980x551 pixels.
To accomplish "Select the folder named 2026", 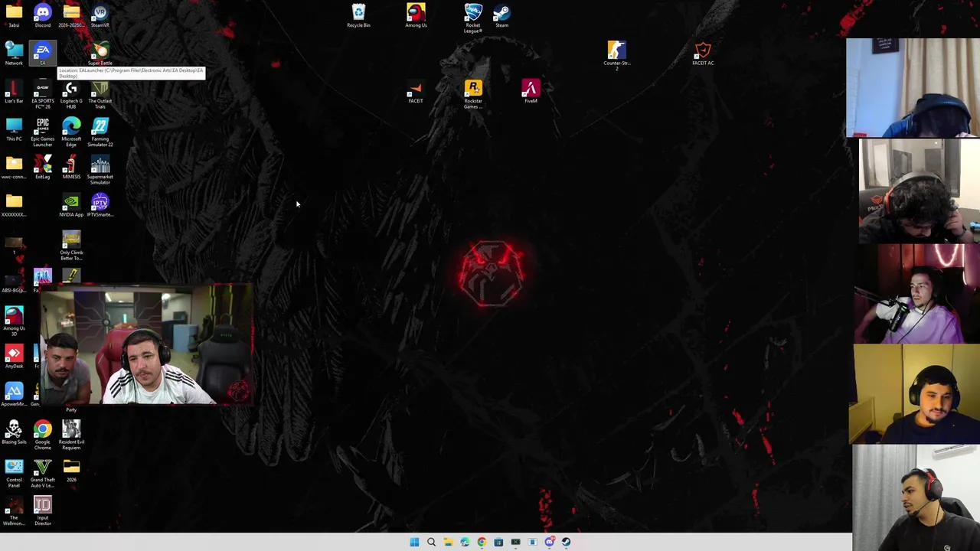I will 71,471.
